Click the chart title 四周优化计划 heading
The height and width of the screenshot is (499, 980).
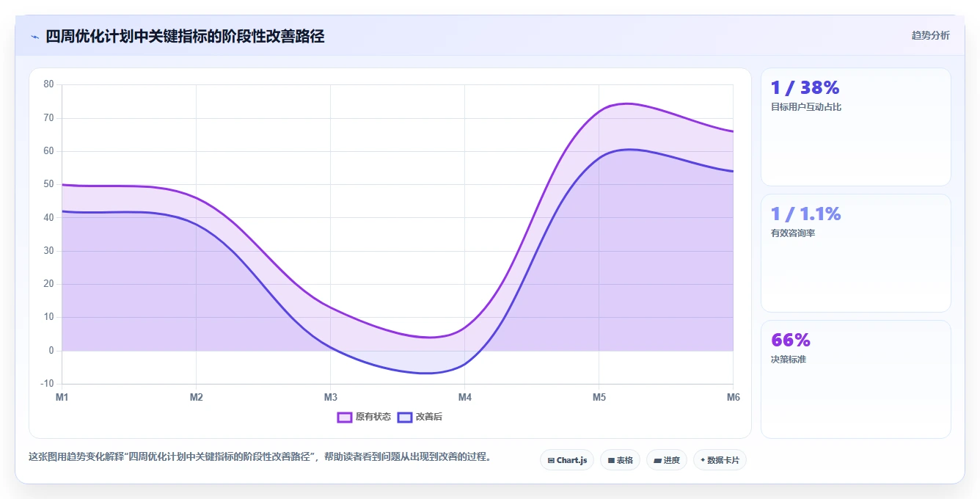click(185, 36)
